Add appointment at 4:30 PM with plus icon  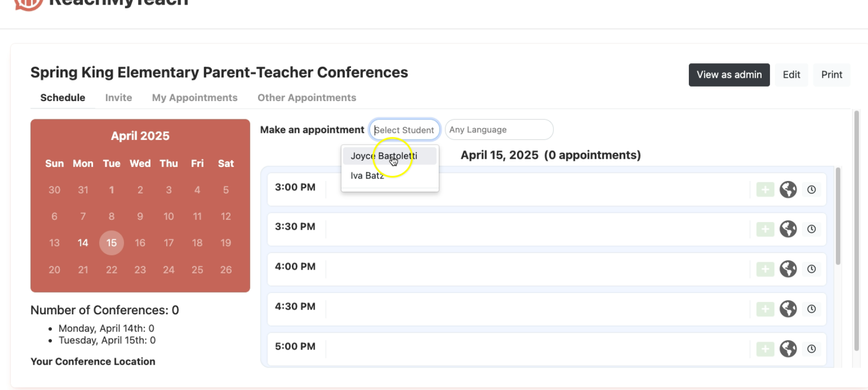pos(765,309)
